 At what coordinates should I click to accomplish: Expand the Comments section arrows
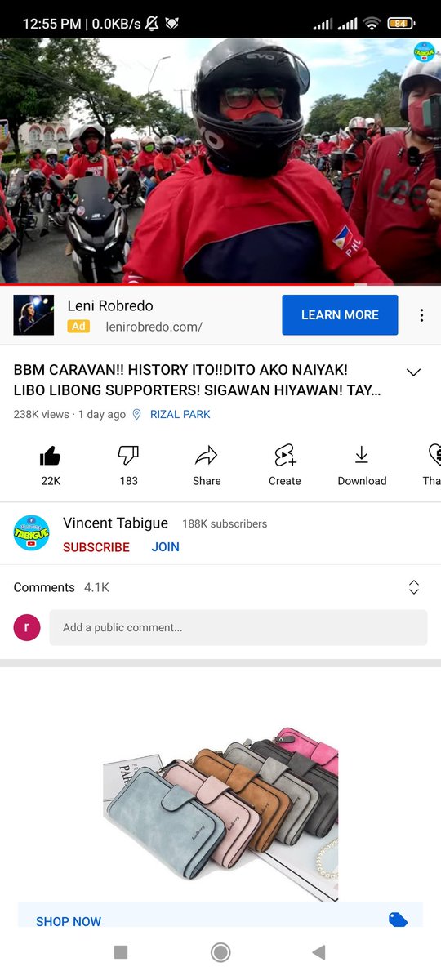[x=413, y=587]
